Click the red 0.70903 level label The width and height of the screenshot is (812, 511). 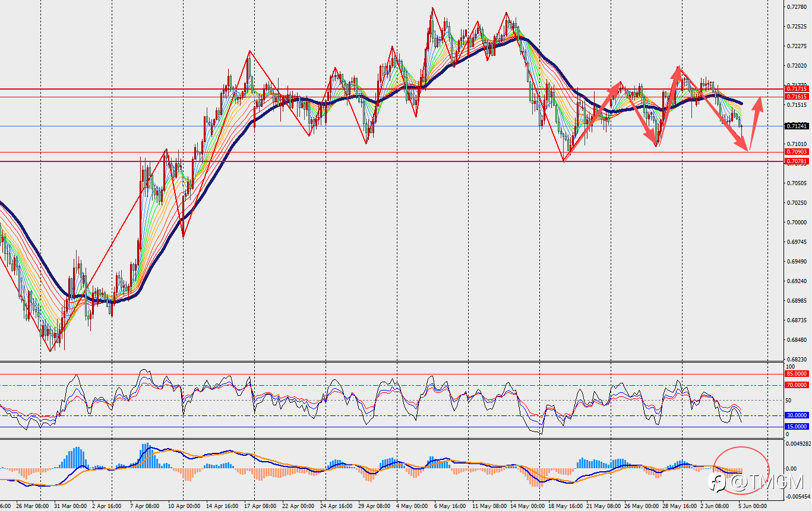click(796, 152)
